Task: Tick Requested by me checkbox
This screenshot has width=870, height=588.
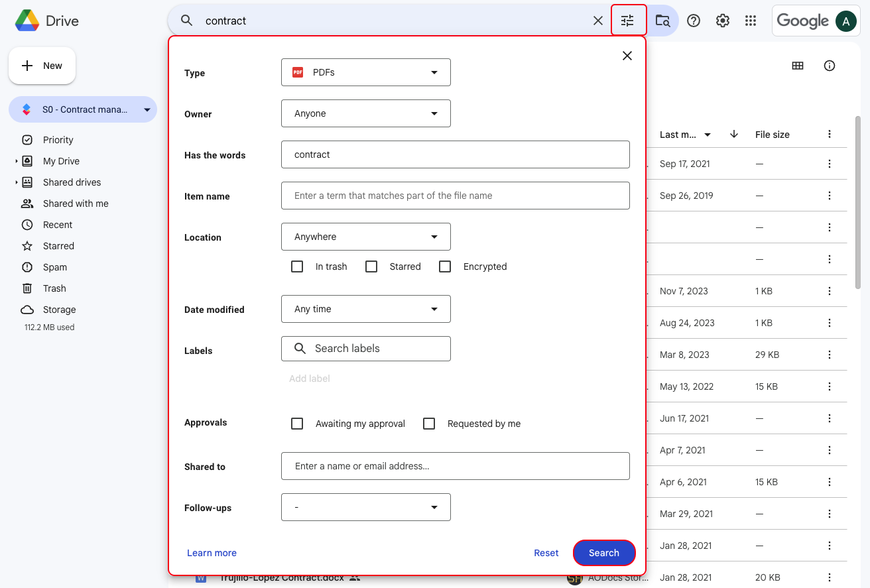Action: click(x=429, y=424)
